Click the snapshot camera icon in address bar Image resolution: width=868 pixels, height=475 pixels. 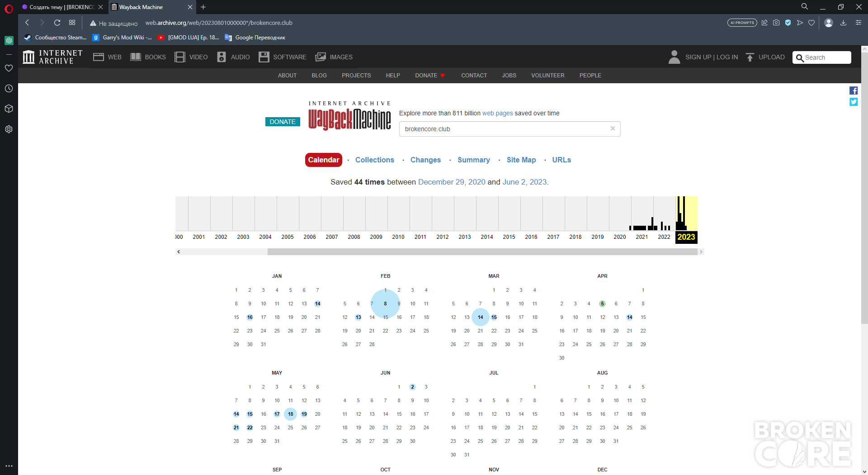point(776,23)
